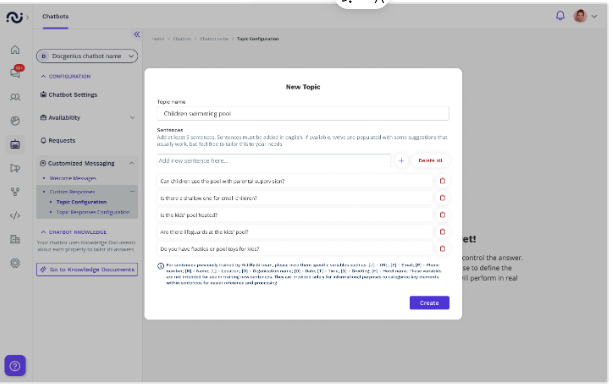Open the notifications bell icon
613x385 pixels.
560,16
